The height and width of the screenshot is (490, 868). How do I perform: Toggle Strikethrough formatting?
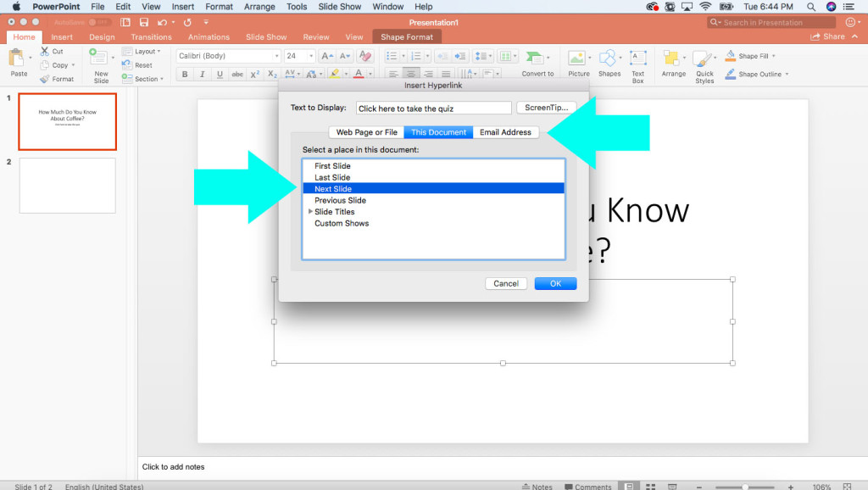point(237,75)
